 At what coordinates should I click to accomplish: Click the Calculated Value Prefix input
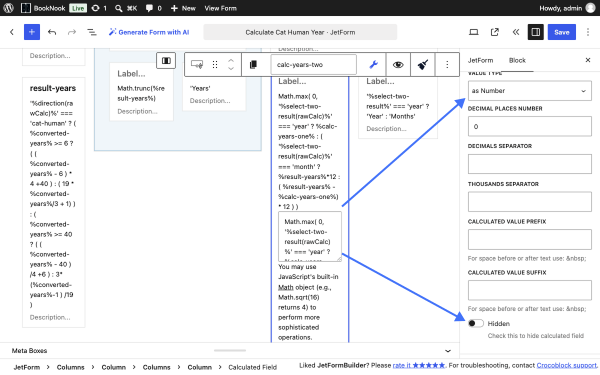(x=530, y=240)
